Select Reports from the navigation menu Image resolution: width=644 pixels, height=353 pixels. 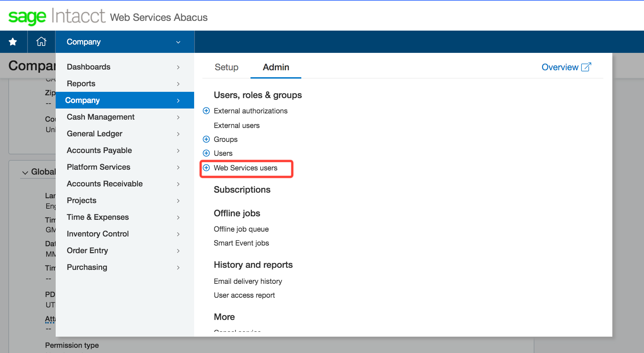click(x=81, y=83)
